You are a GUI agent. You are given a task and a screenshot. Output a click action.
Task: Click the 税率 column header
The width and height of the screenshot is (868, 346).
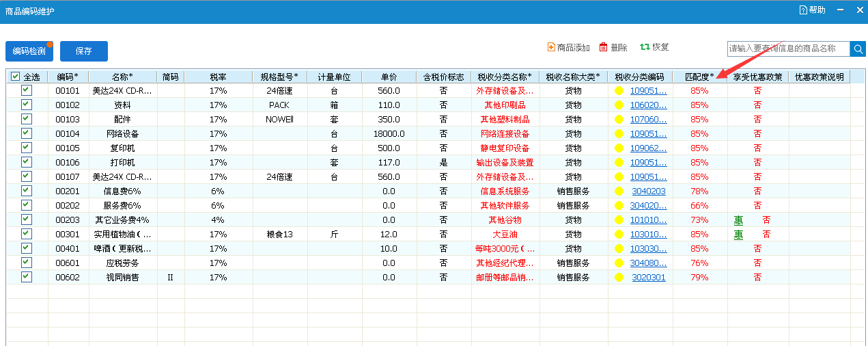pos(218,77)
